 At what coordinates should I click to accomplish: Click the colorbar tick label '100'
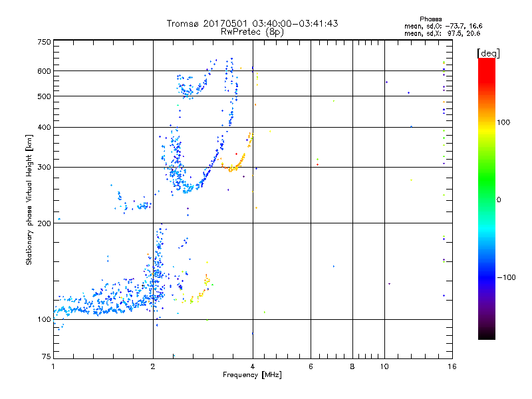click(503, 122)
